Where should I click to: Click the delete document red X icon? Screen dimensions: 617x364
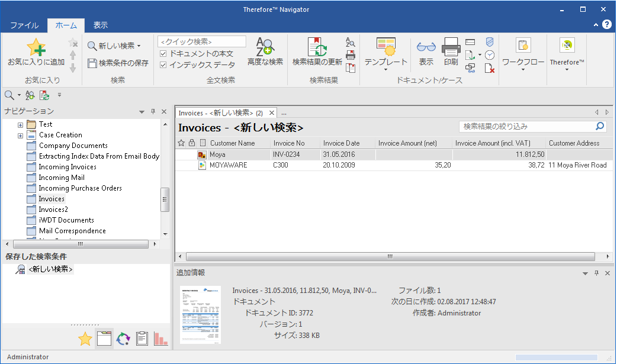[490, 68]
